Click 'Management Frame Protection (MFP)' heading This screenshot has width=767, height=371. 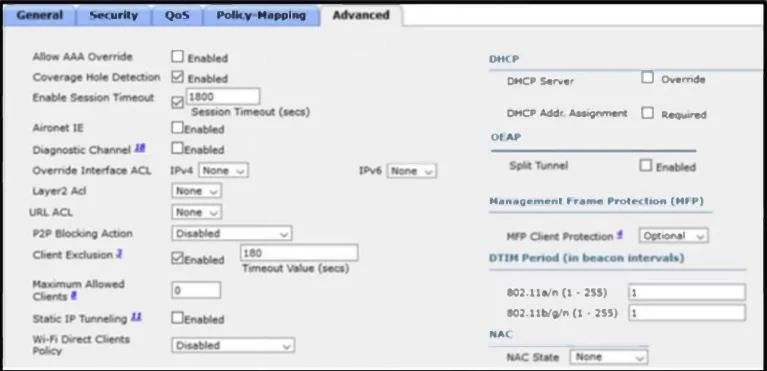[596, 202]
